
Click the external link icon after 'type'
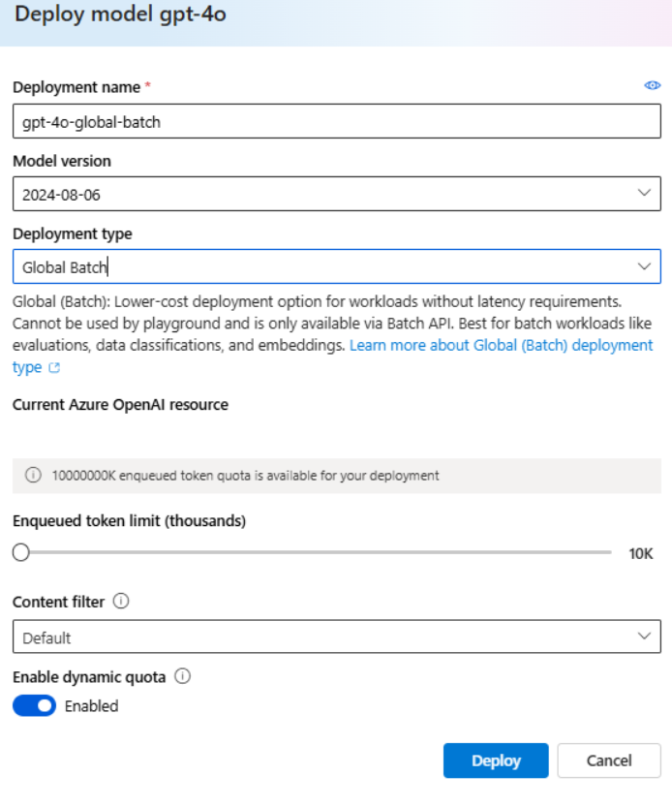tap(54, 368)
